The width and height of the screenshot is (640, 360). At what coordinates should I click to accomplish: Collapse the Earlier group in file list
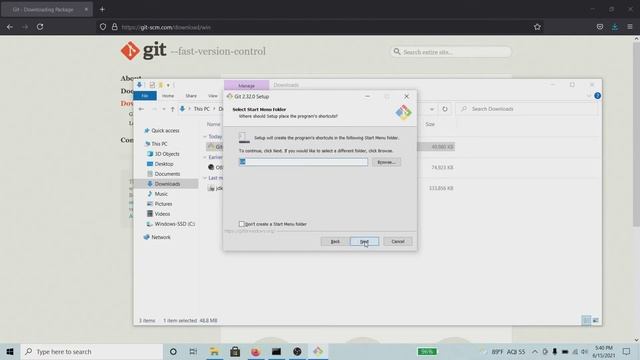(x=205, y=158)
